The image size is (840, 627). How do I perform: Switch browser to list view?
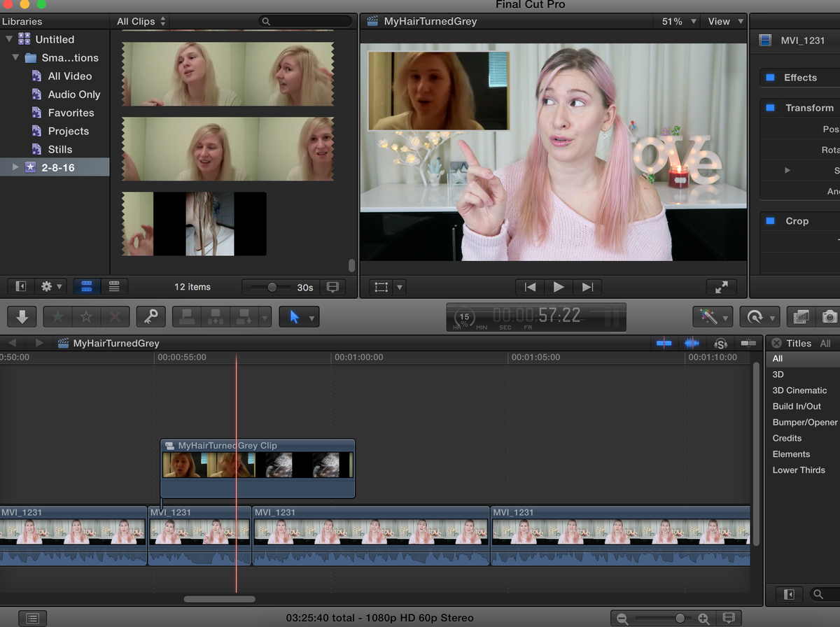(114, 286)
